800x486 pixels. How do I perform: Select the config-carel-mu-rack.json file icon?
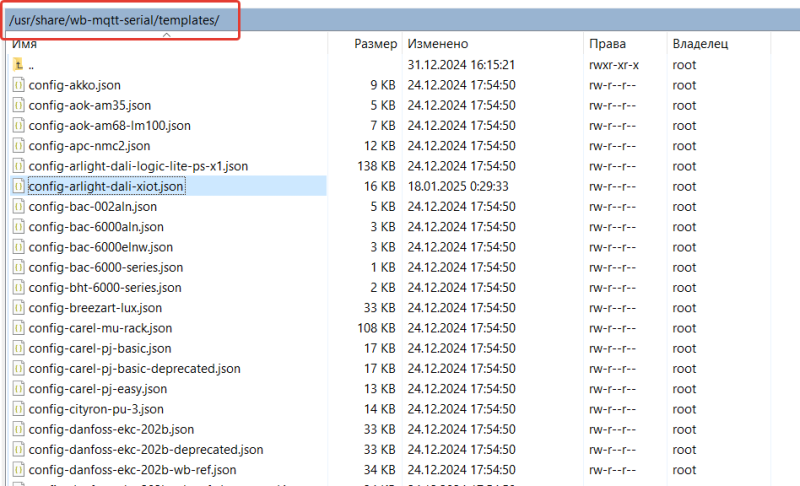click(x=18, y=328)
